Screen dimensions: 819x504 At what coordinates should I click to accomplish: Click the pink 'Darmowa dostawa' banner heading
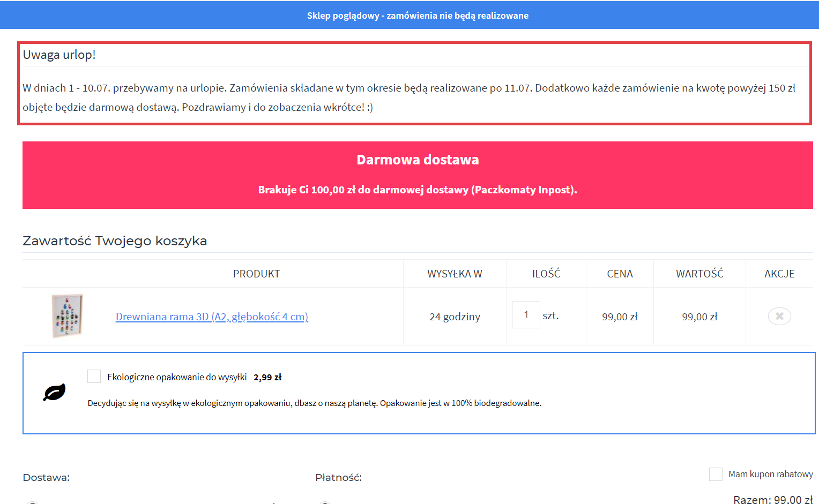(418, 160)
